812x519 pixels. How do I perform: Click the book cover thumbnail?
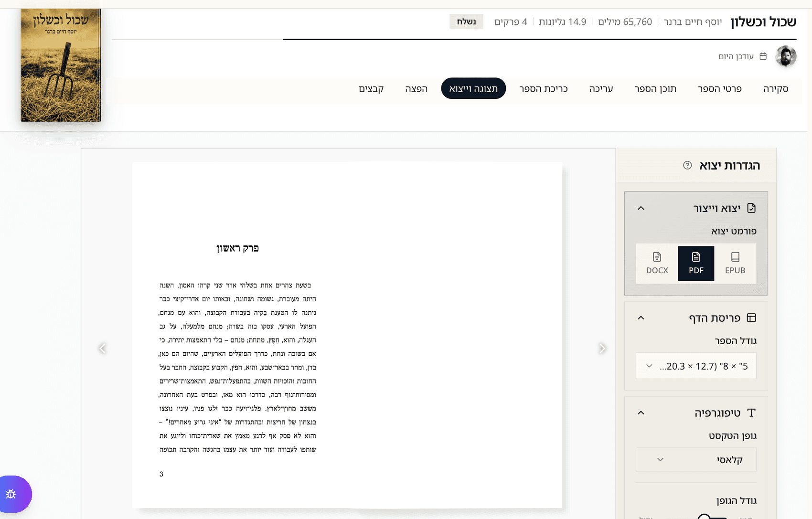coord(61,65)
